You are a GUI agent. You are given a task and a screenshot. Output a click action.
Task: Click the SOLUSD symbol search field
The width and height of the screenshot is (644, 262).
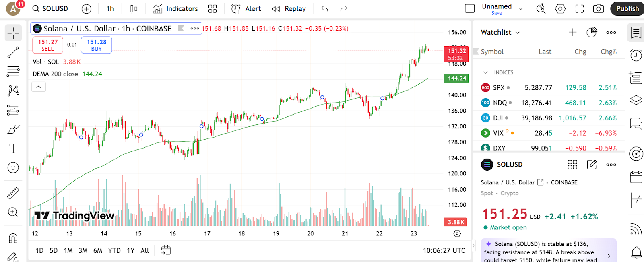51,9
